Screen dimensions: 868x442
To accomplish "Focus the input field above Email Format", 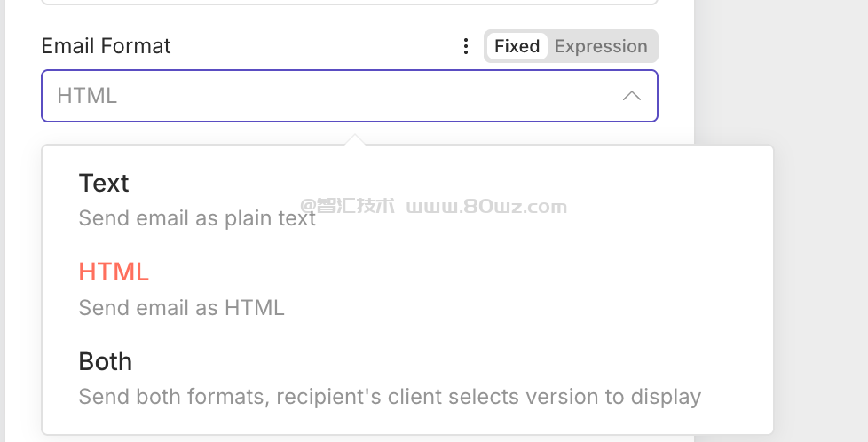I will click(x=350, y=3).
